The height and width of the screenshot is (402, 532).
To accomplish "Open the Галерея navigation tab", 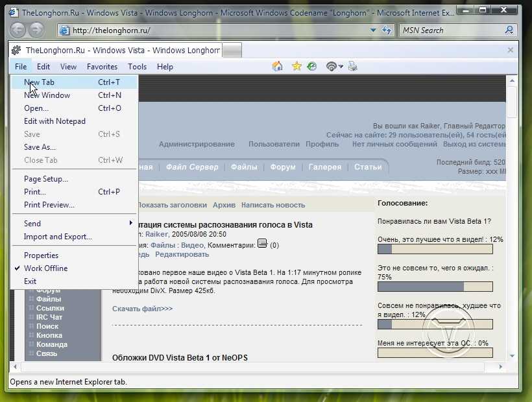I will (x=325, y=167).
